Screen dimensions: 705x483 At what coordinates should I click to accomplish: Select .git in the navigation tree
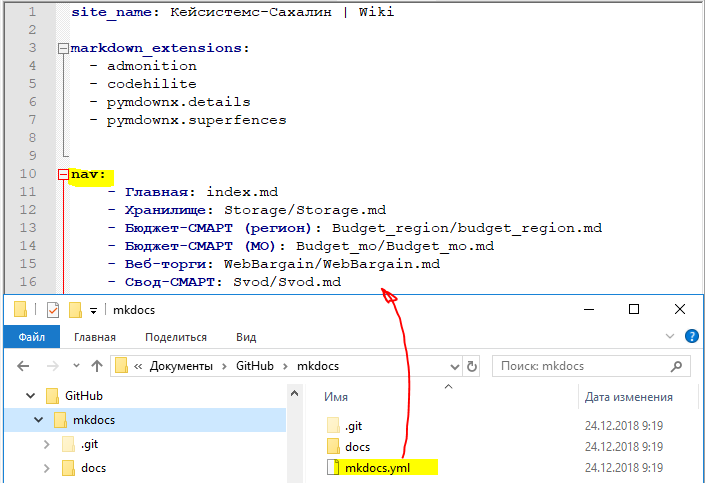tap(89, 444)
